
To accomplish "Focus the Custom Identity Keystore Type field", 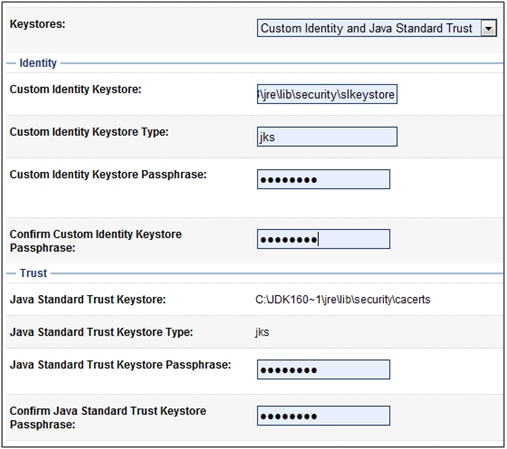I will point(327,136).
